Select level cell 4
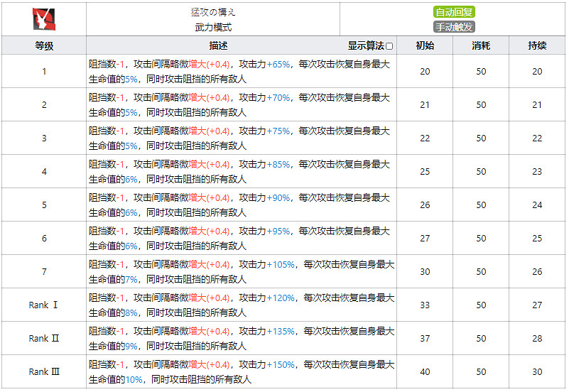This screenshot has height=392, width=569. pos(44,172)
